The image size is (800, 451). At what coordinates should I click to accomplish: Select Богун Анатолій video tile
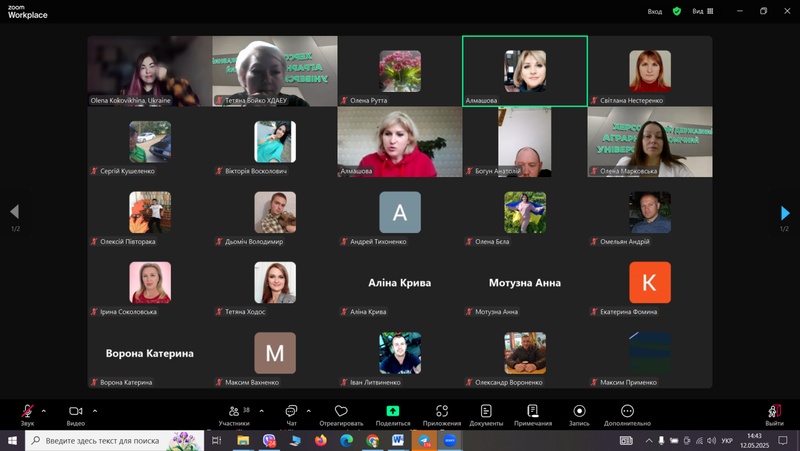(x=525, y=142)
